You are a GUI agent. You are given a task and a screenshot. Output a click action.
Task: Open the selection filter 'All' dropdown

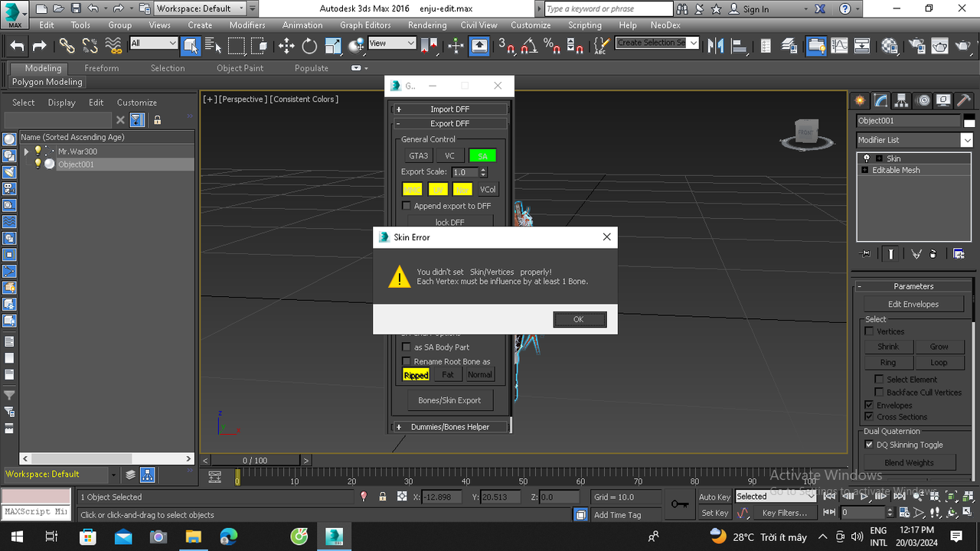(x=173, y=44)
